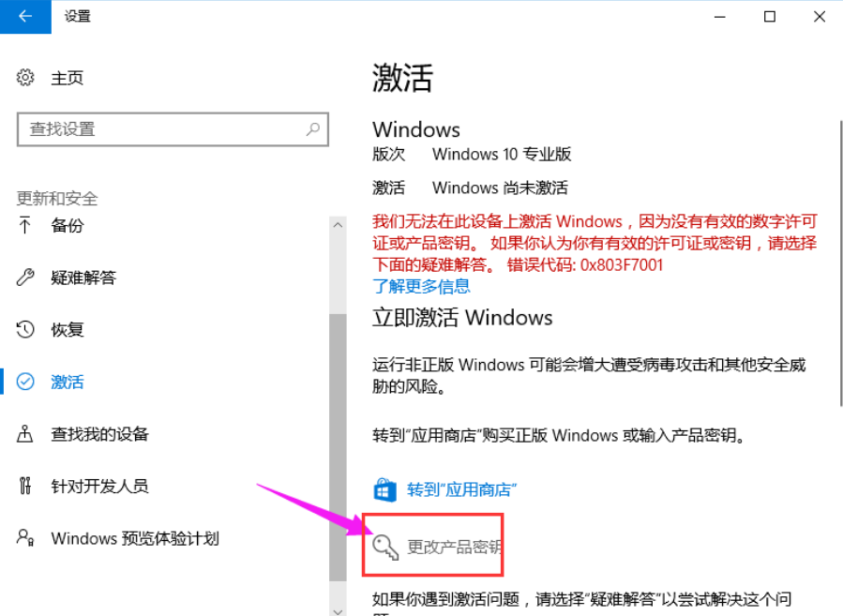This screenshot has height=616, width=843.
Task: Click the search magnifier icon in 查找设置 box
Action: [313, 129]
